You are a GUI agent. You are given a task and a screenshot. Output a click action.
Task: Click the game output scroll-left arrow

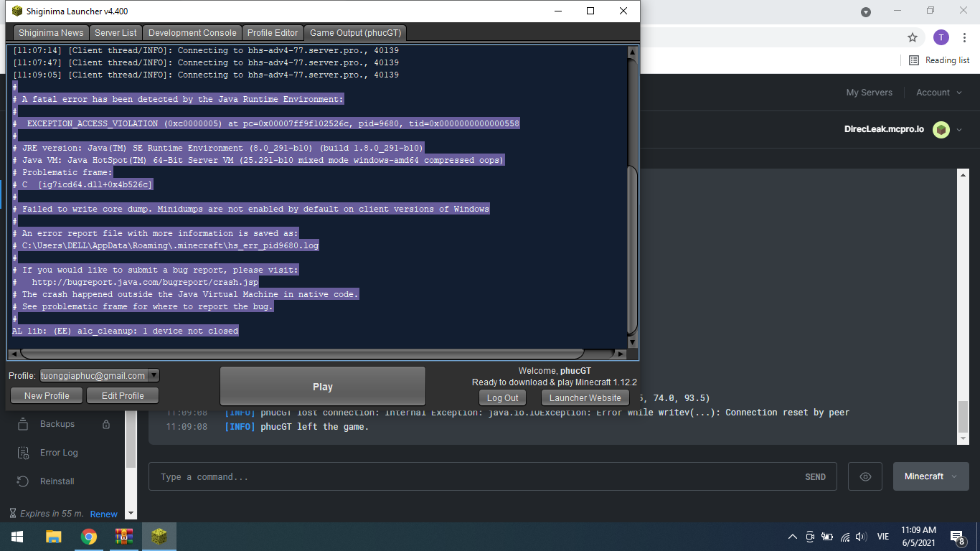pos(13,354)
